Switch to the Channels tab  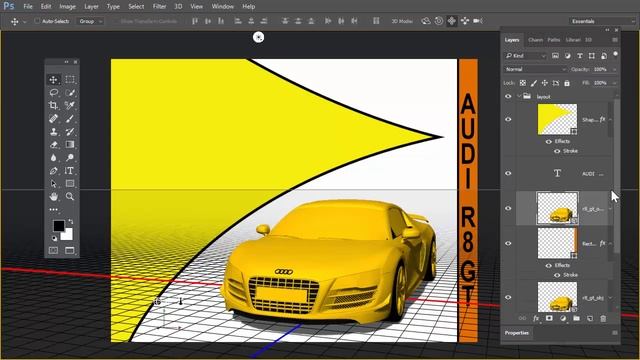click(535, 40)
